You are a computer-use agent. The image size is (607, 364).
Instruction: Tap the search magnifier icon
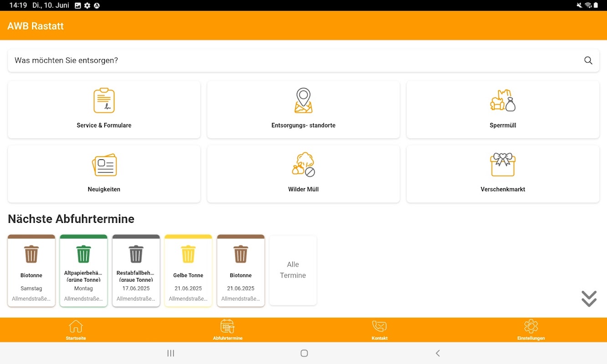coord(588,61)
